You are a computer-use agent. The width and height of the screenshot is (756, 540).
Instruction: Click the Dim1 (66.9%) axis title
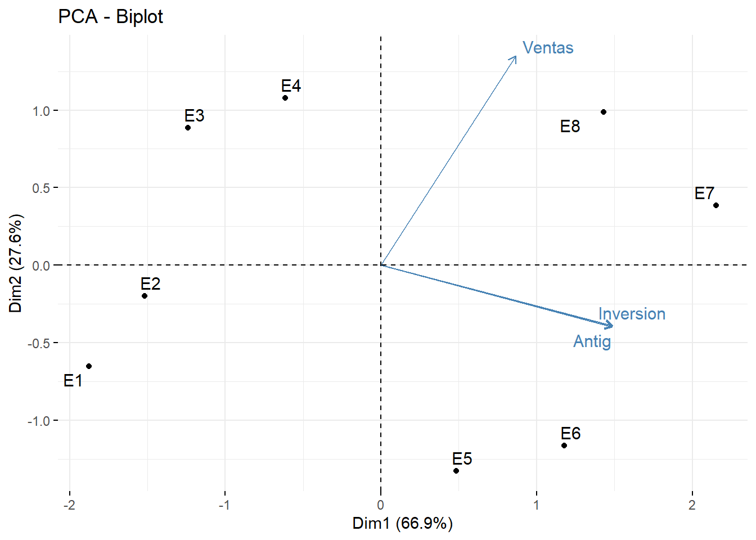point(402,523)
